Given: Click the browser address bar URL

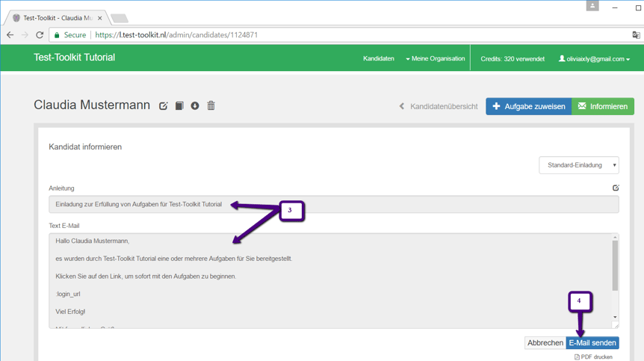Looking at the screenshot, I should [176, 35].
